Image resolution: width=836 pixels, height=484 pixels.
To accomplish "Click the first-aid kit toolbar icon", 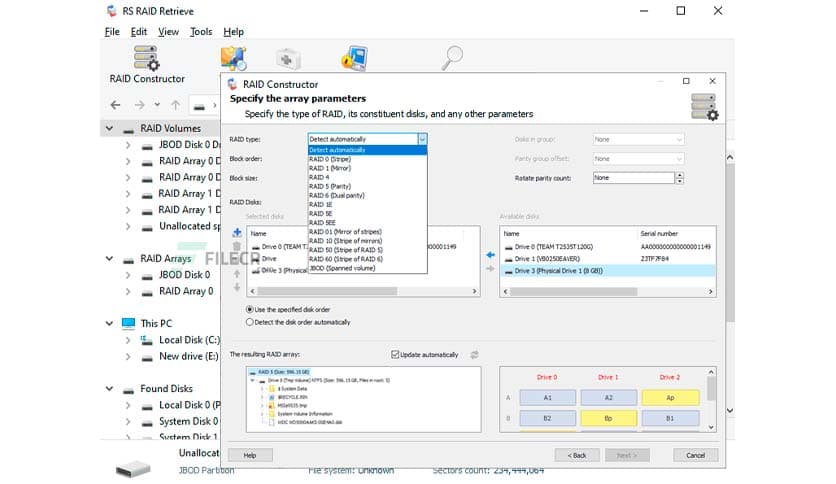I will (288, 58).
